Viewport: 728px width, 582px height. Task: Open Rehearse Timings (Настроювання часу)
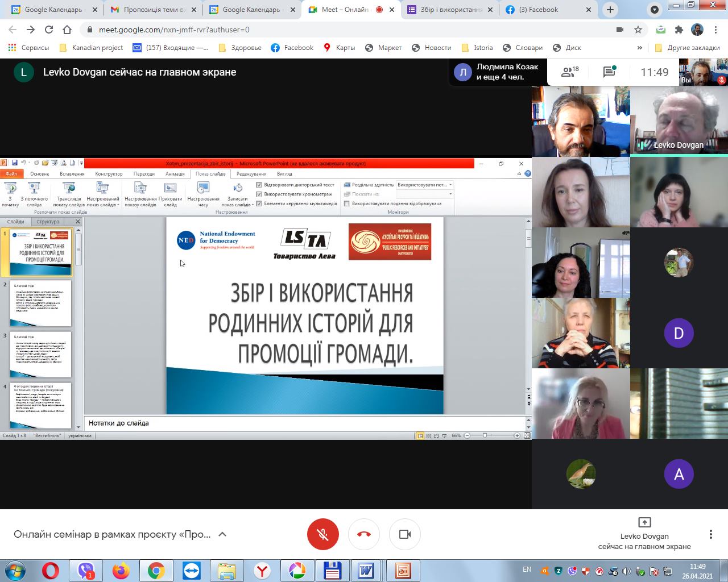click(x=203, y=194)
